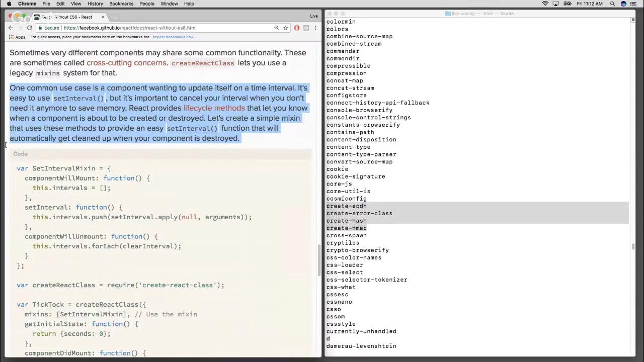Viewport: 644px width, 362px height.
Task: Click 'return {seconds: 0};' code line
Action: point(71,334)
